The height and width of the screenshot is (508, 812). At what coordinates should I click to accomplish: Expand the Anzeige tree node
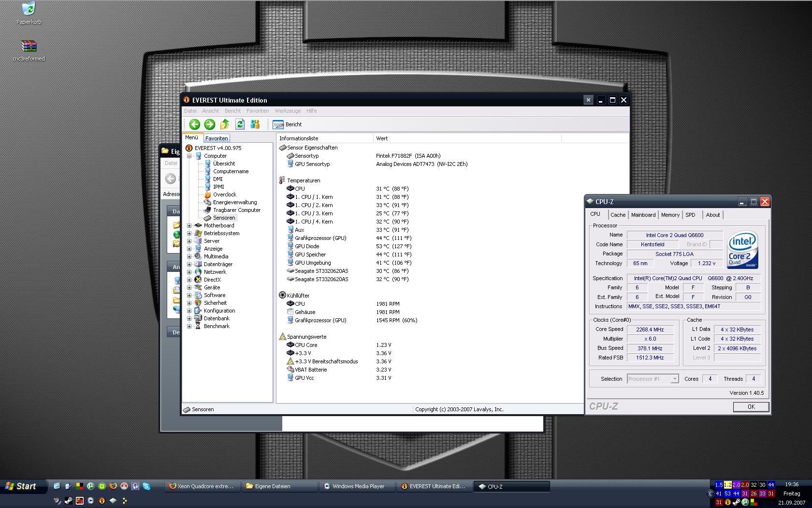pos(189,249)
